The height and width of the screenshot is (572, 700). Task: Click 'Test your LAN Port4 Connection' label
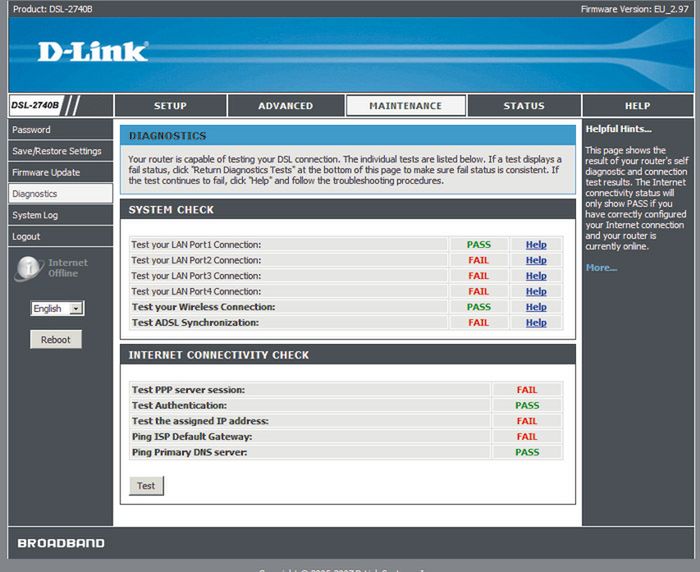[196, 292]
